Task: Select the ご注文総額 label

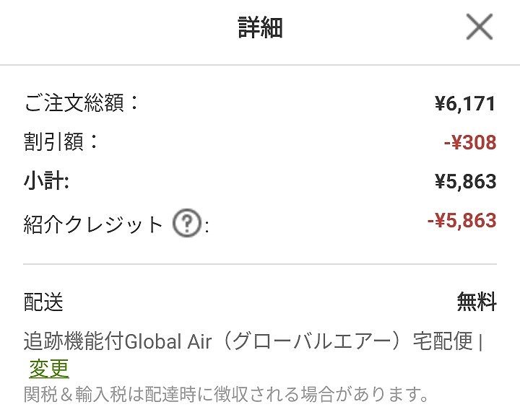Action: point(82,103)
